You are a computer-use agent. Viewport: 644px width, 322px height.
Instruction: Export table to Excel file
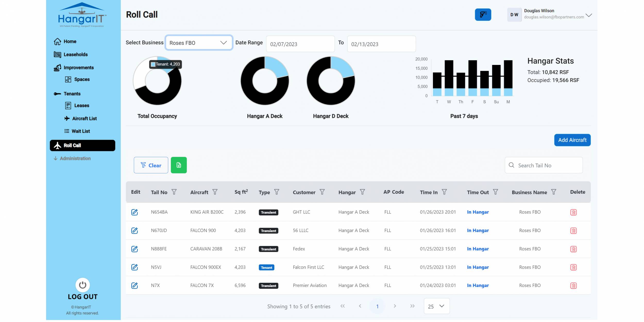pyautogui.click(x=179, y=165)
